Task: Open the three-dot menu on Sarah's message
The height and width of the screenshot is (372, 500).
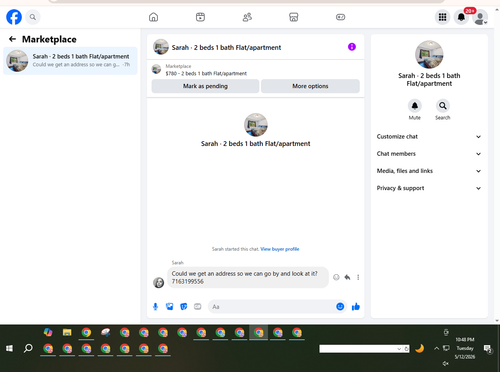Action: click(358, 277)
